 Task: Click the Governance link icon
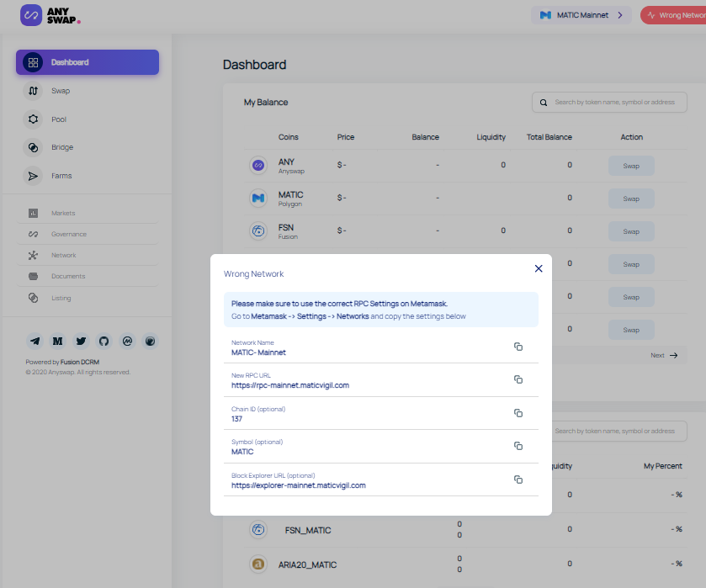pos(34,234)
